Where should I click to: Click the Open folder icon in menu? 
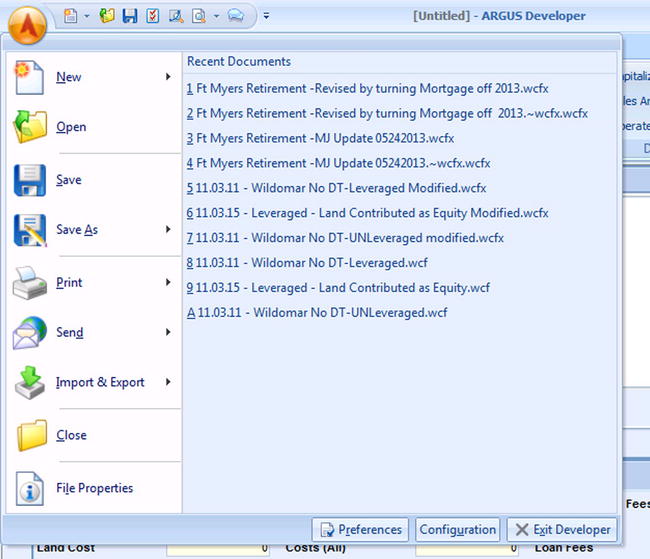[30, 127]
